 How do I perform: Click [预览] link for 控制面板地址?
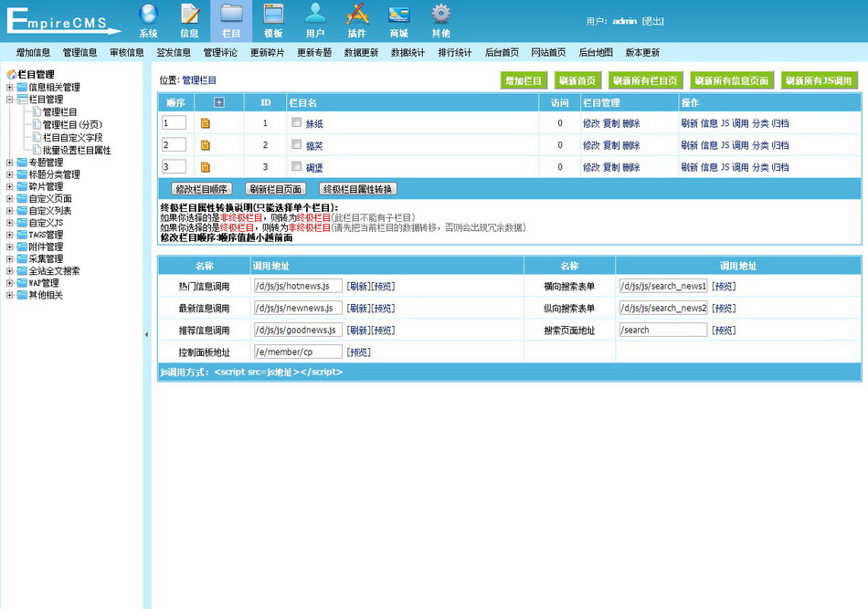coord(359,352)
